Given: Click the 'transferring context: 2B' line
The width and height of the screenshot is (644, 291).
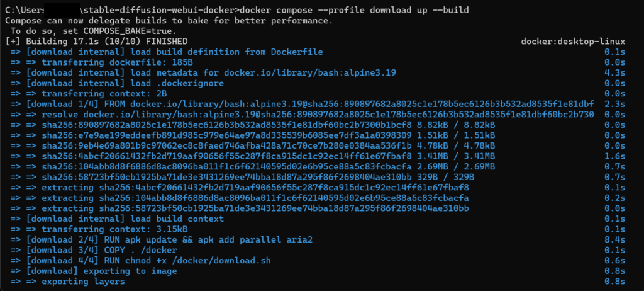Looking at the screenshot, I should (x=102, y=93).
